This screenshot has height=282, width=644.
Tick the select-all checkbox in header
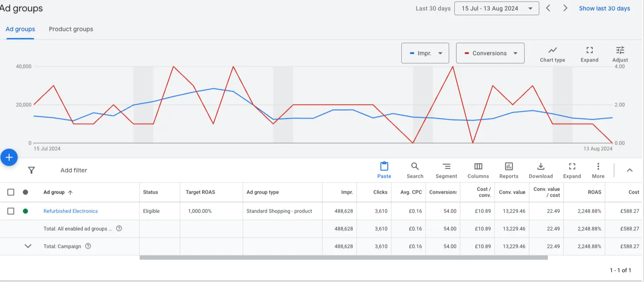point(11,192)
